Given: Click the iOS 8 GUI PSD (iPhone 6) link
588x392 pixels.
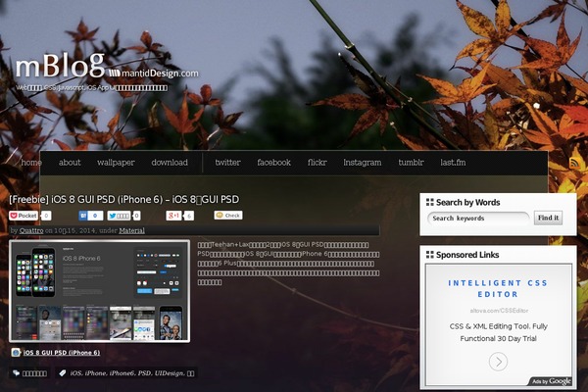Looking at the screenshot, I should pyautogui.click(x=62, y=353).
